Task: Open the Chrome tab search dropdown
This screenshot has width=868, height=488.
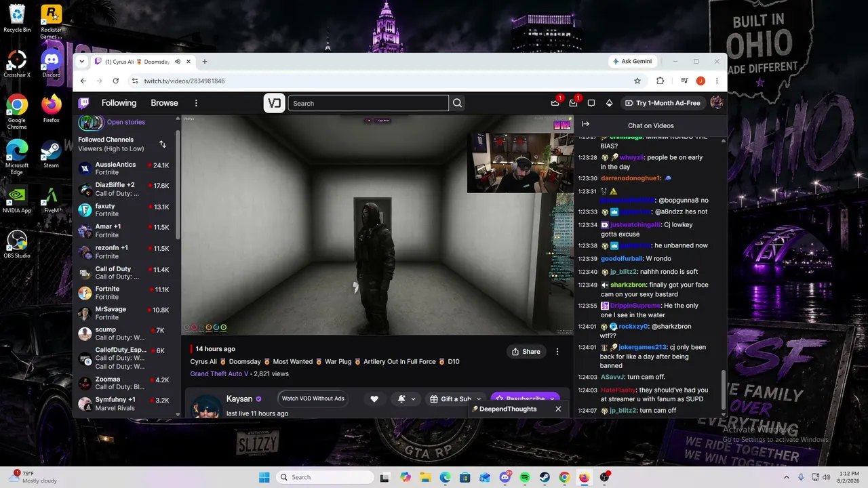Action: (82, 62)
